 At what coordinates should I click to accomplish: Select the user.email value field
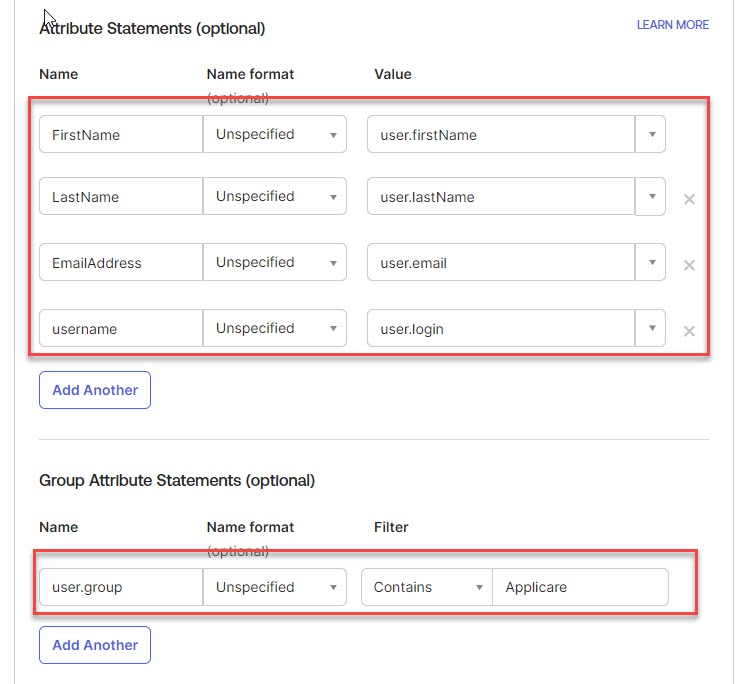(500, 263)
